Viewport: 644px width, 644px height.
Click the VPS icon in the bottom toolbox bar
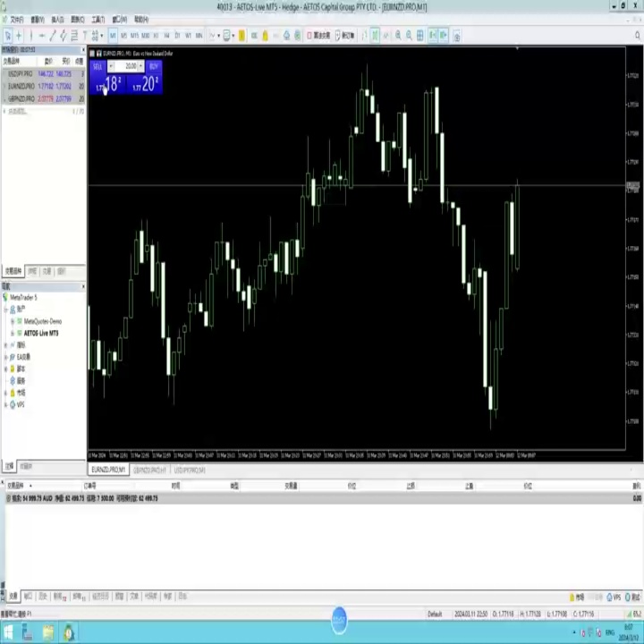coord(614,597)
